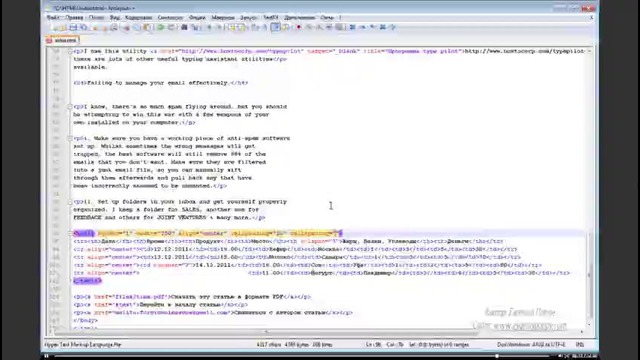Save the file with the Save icon
The image size is (640, 360).
73,27
